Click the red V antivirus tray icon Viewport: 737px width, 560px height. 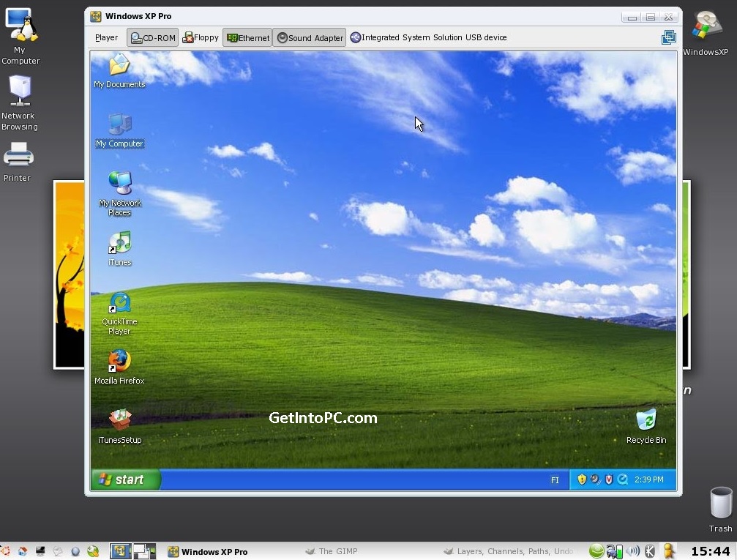(609, 479)
